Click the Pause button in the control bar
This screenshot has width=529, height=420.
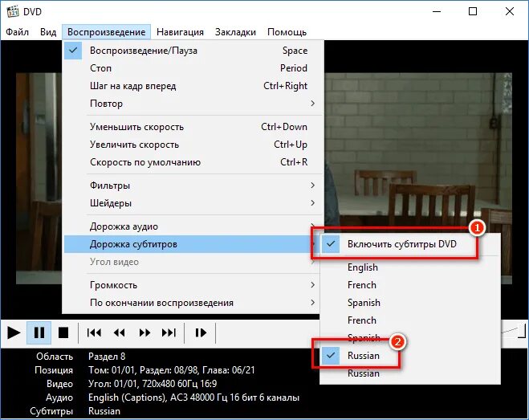39,333
